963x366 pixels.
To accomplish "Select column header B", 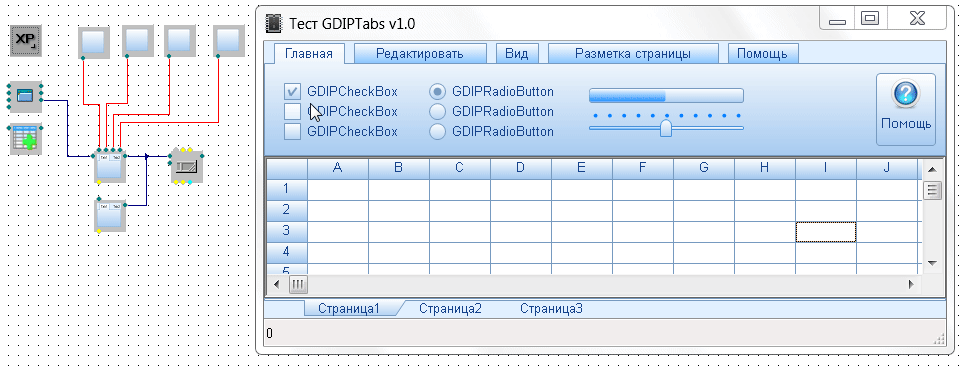I will coord(399,168).
